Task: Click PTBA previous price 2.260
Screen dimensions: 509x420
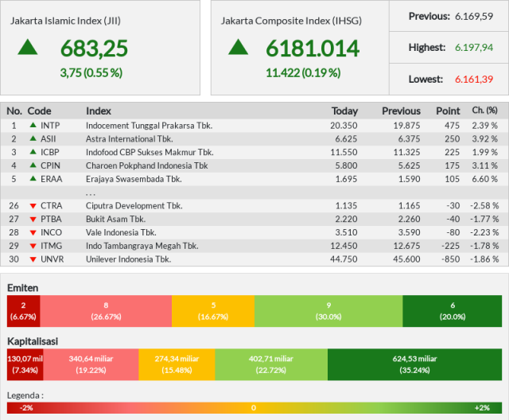Action: pos(410,219)
